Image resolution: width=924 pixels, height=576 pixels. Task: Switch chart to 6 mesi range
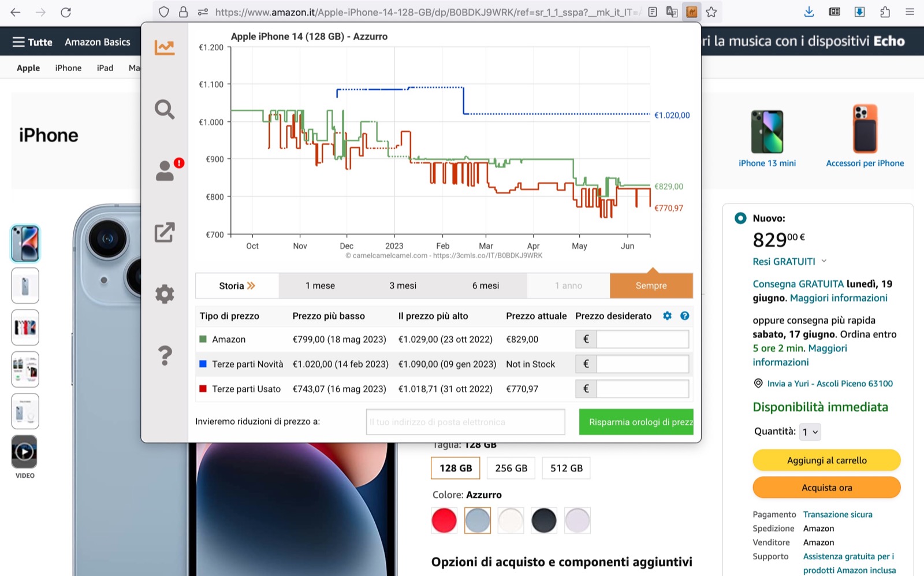pyautogui.click(x=486, y=285)
